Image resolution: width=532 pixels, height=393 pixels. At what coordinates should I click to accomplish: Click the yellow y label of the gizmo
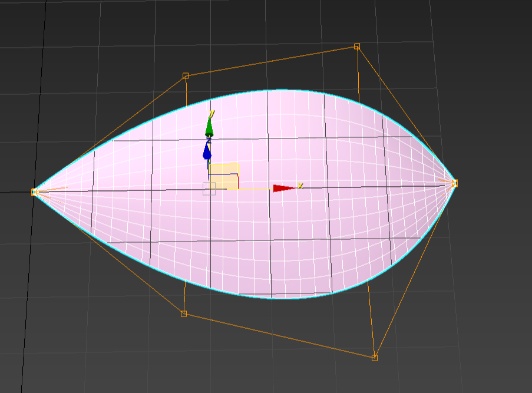point(212,113)
